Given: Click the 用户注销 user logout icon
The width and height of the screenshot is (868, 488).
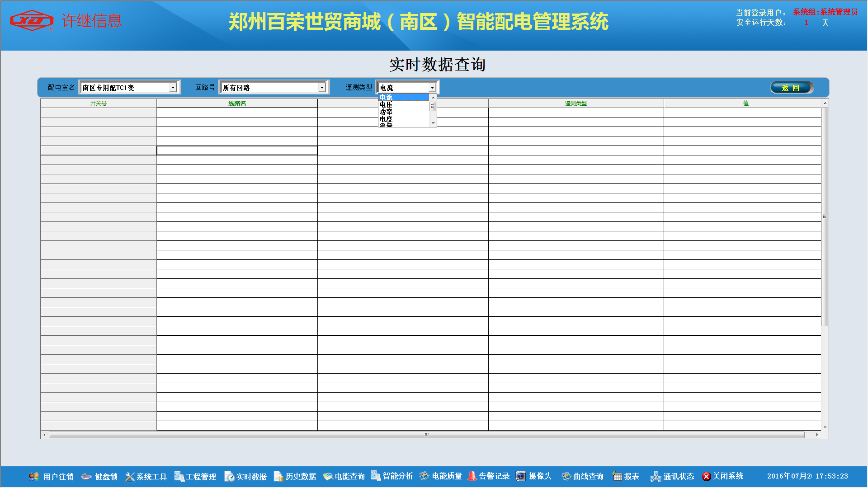Looking at the screenshot, I should point(34,476).
